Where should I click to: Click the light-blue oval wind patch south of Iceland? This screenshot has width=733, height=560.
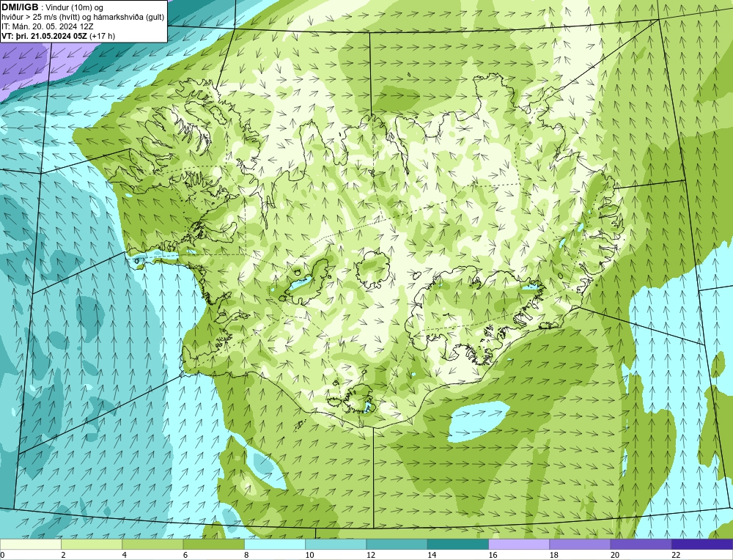point(479,421)
